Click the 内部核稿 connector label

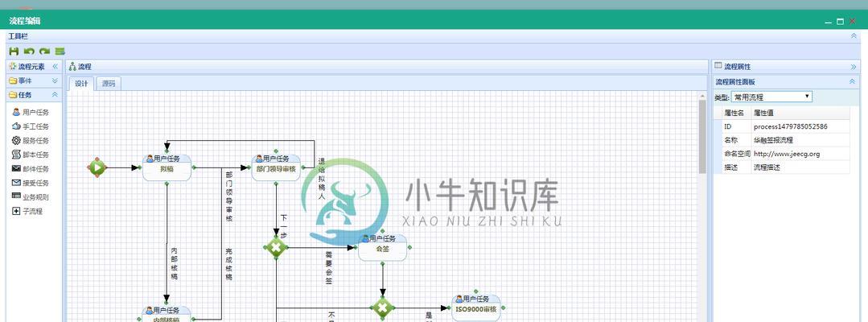pyautogui.click(x=175, y=263)
